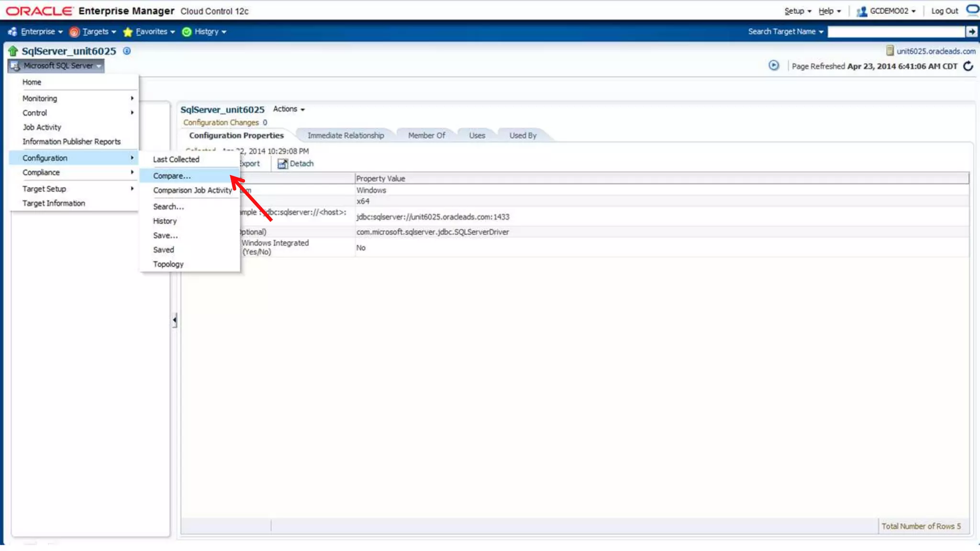Switch to Member Of tab
The width and height of the screenshot is (980, 551).
click(x=426, y=135)
